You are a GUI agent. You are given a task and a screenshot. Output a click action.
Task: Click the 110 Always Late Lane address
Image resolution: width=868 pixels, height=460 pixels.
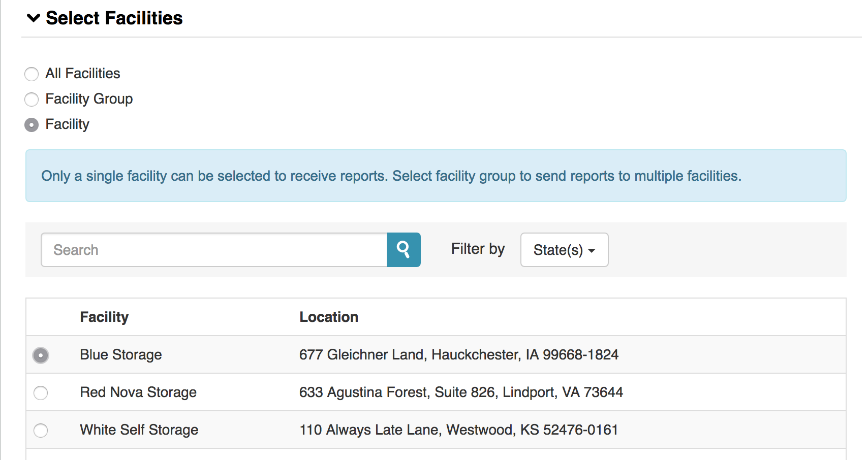tap(459, 430)
